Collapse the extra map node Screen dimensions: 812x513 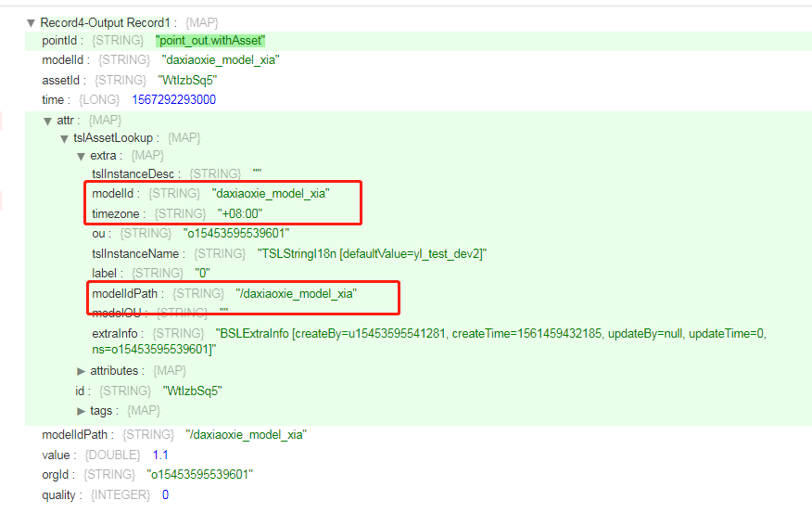[81, 156]
